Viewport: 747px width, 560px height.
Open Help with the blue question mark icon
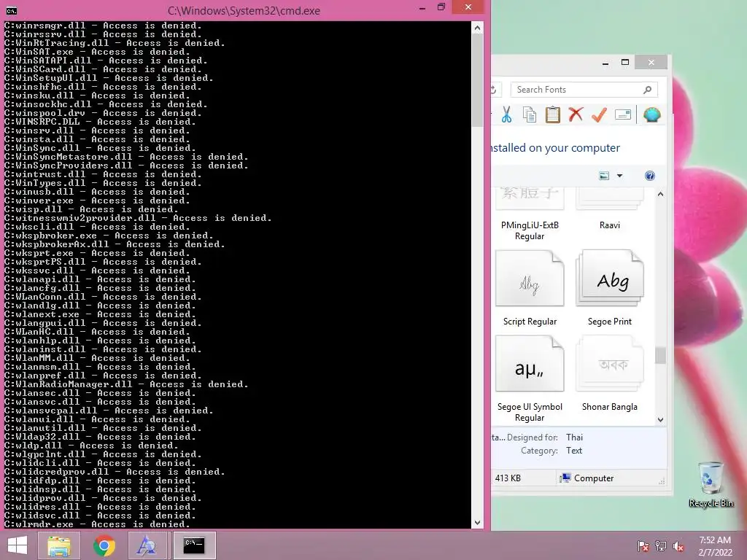point(650,176)
